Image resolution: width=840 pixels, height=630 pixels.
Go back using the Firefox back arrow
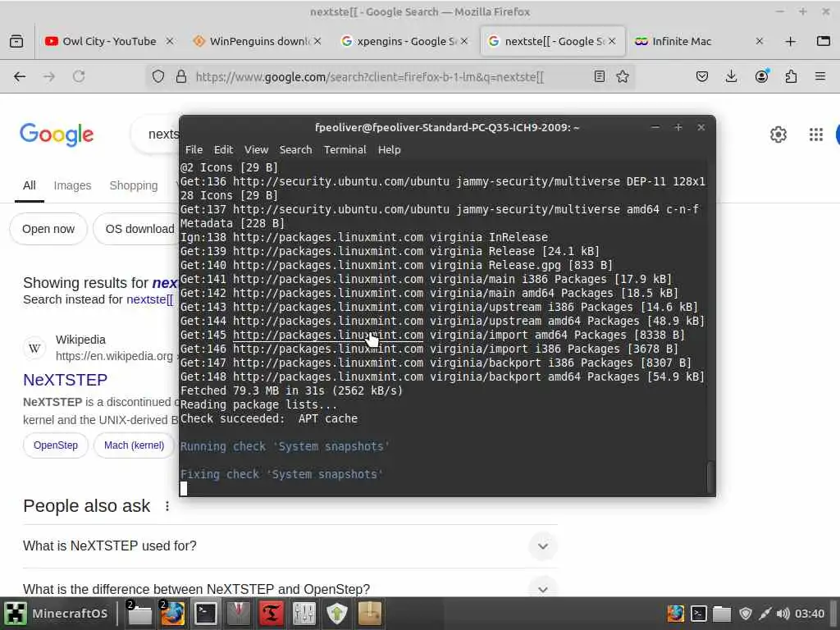(x=20, y=76)
